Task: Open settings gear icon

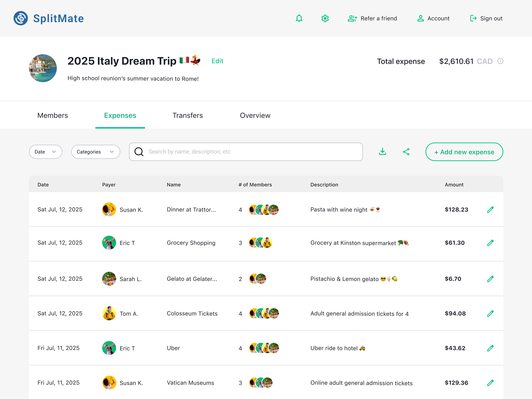Action: 325,18
